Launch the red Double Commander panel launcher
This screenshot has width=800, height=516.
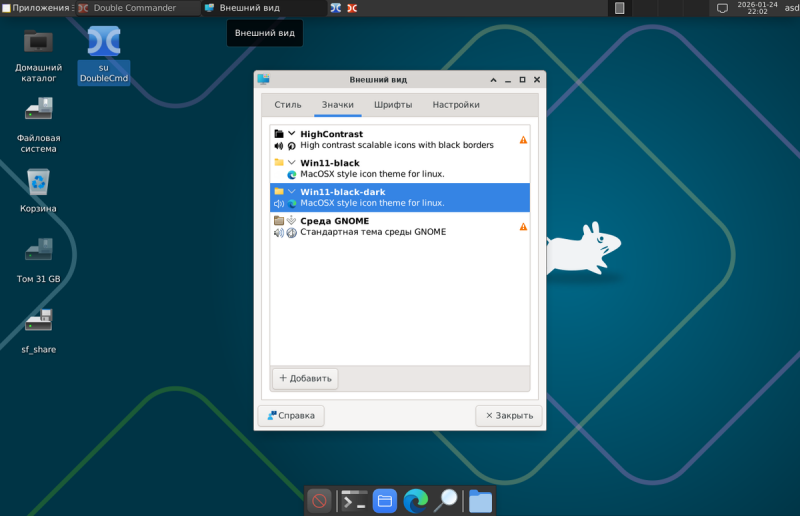352,8
